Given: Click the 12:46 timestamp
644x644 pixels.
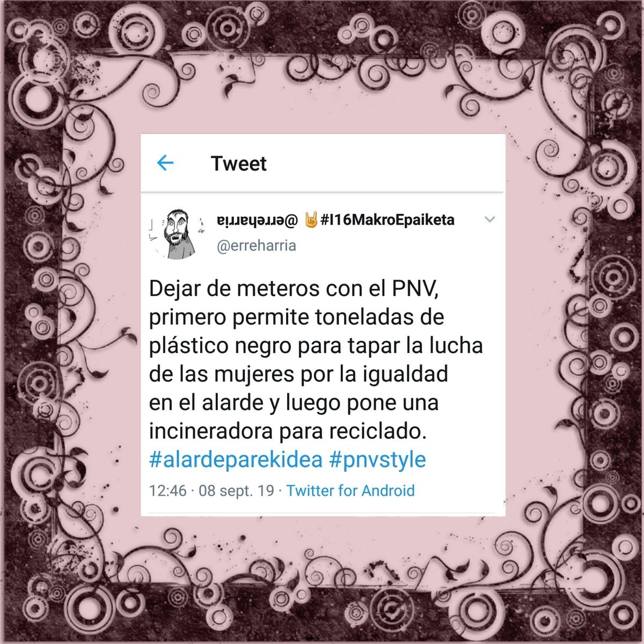Looking at the screenshot, I should click(x=168, y=491).
